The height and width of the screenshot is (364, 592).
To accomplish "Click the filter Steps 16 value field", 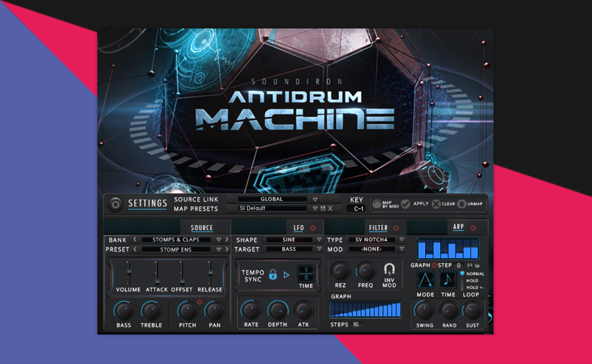I will [356, 324].
